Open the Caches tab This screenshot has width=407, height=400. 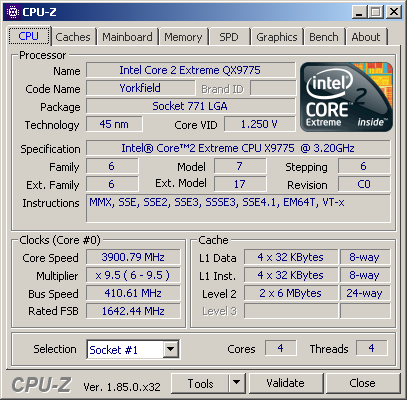coord(73,37)
